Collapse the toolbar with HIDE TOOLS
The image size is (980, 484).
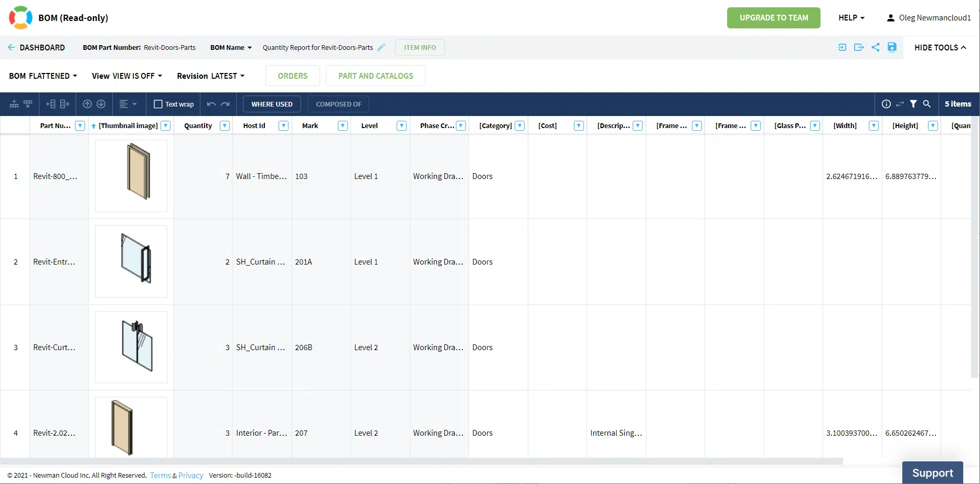point(940,48)
